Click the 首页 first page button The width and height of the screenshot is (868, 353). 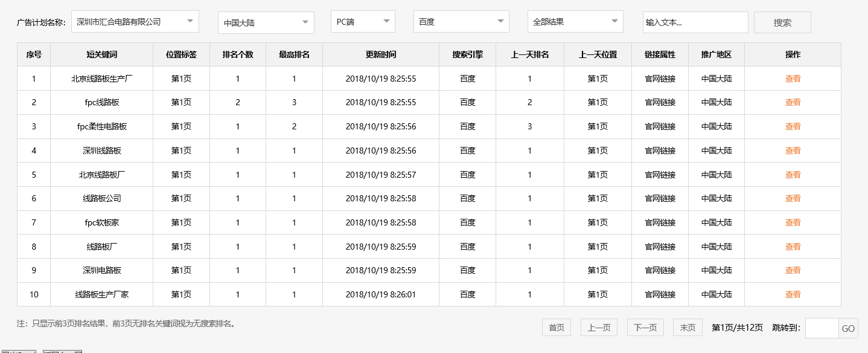pyautogui.click(x=555, y=327)
